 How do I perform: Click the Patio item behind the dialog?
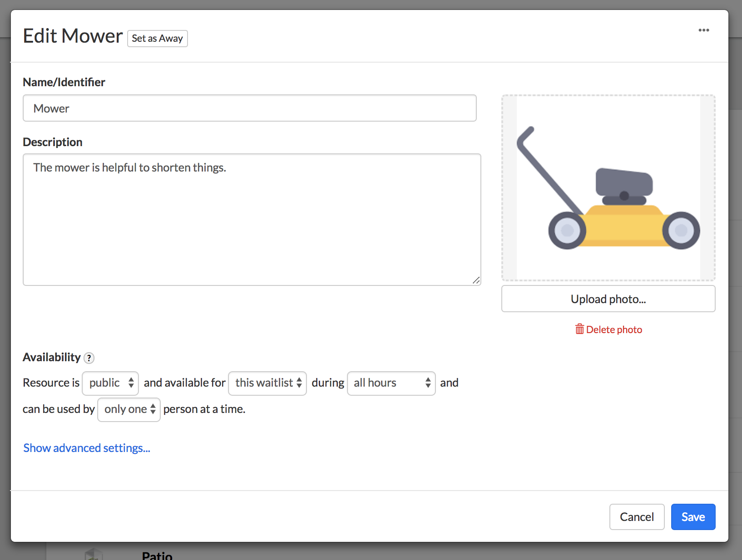157,555
